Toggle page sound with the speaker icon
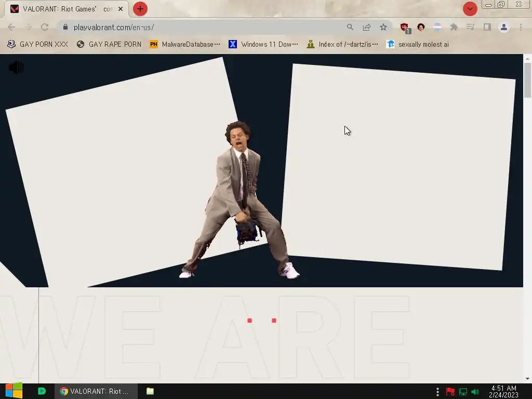532x399 pixels. 16,68
